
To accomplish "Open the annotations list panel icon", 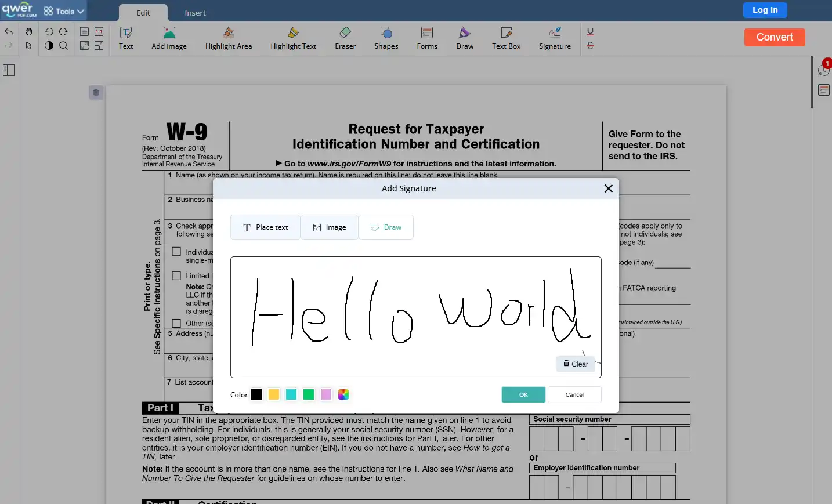I will tap(824, 90).
